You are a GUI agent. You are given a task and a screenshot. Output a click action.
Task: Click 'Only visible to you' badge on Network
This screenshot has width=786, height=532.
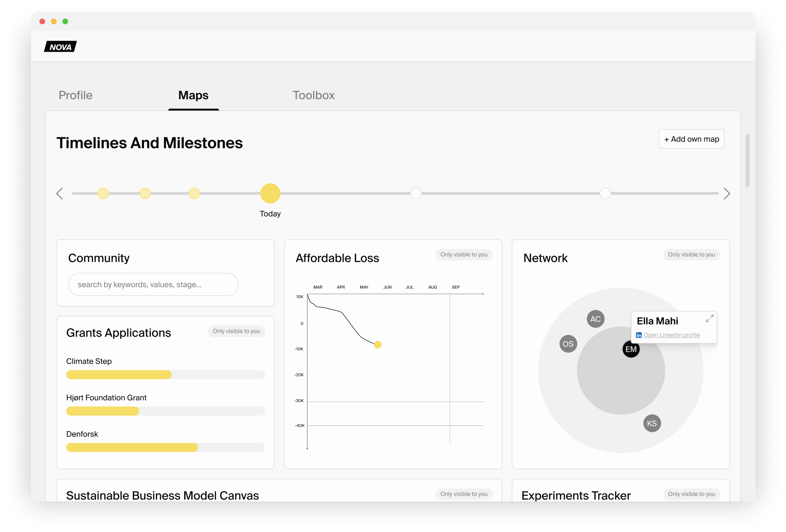(x=691, y=254)
